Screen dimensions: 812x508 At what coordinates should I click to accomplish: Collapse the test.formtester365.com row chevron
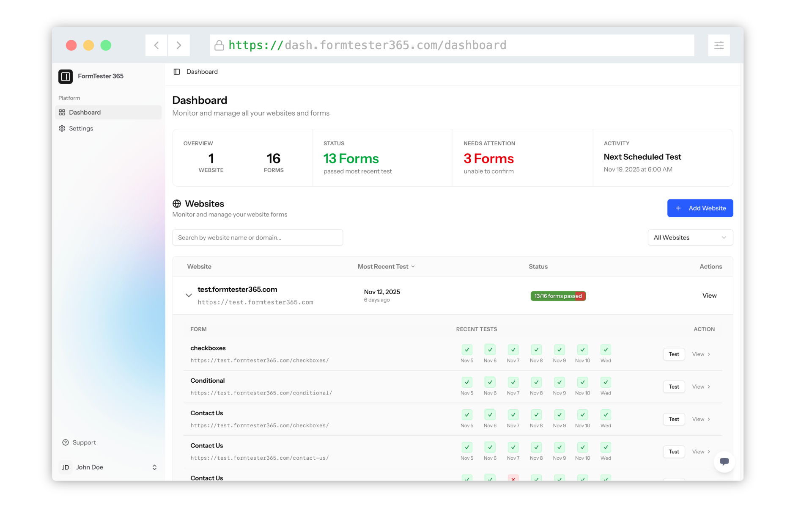click(189, 295)
